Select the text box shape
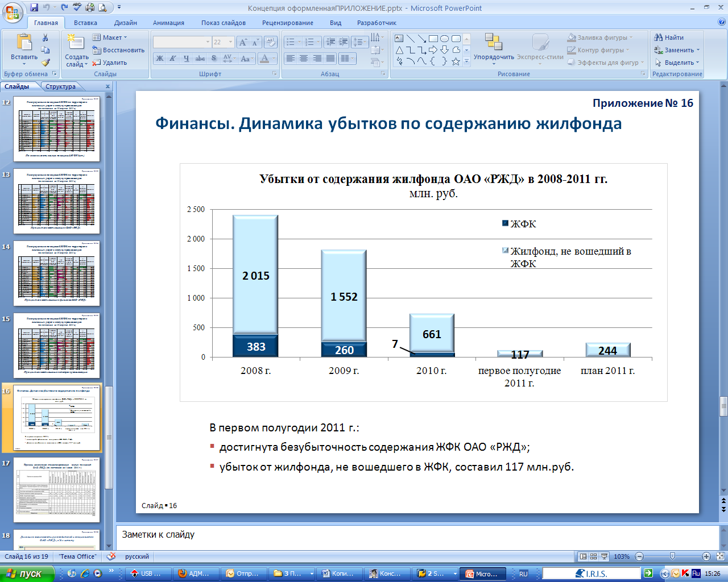The image size is (728, 582). tap(399, 39)
